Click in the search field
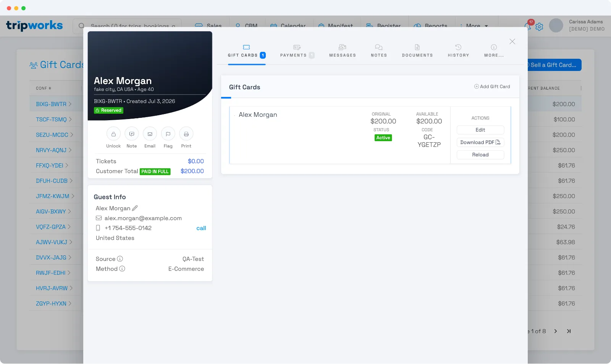This screenshot has height=364, width=611. tap(127, 26)
